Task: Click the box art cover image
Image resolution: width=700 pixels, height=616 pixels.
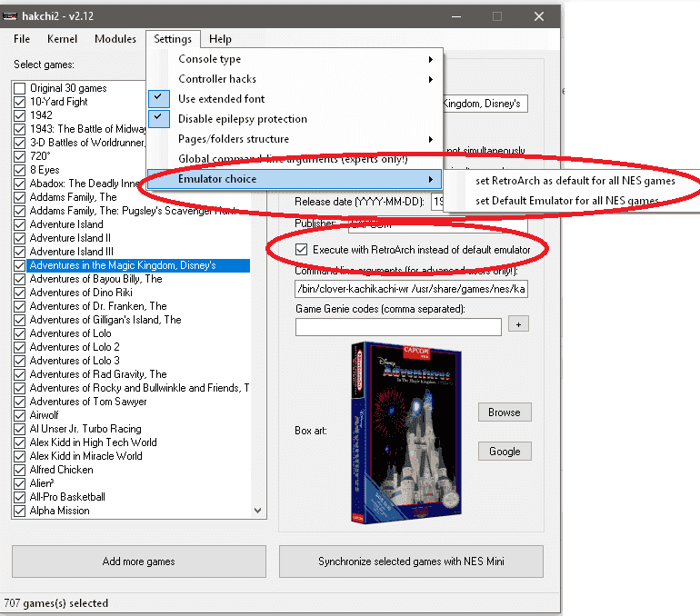Action: pos(406,432)
